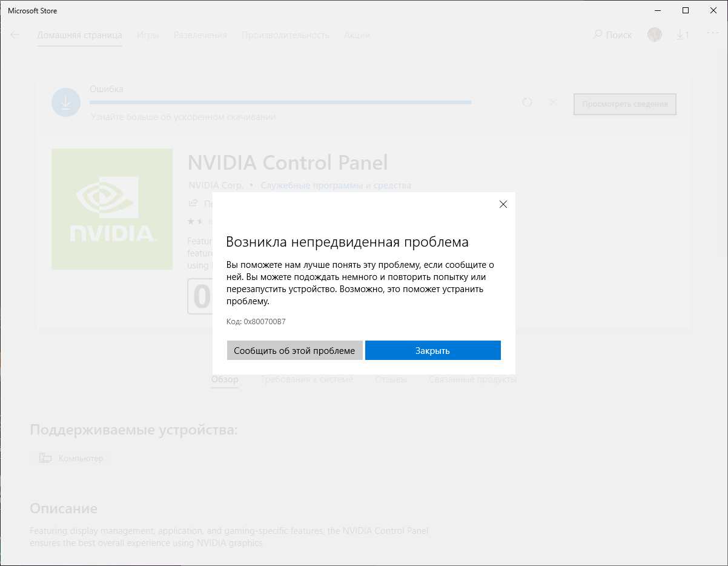
Task: Open the Акции tab
Action: [357, 35]
